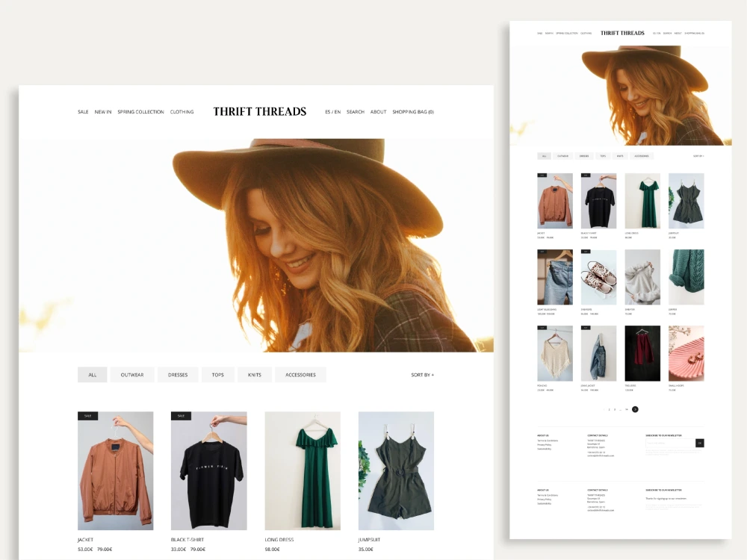Open SEARCH in large page header

click(356, 112)
